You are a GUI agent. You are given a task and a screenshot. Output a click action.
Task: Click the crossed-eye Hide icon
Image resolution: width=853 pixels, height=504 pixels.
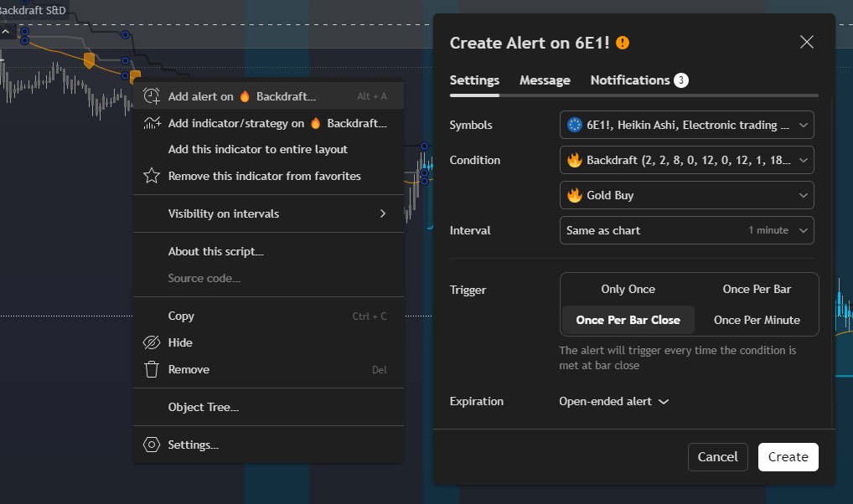pyautogui.click(x=152, y=342)
